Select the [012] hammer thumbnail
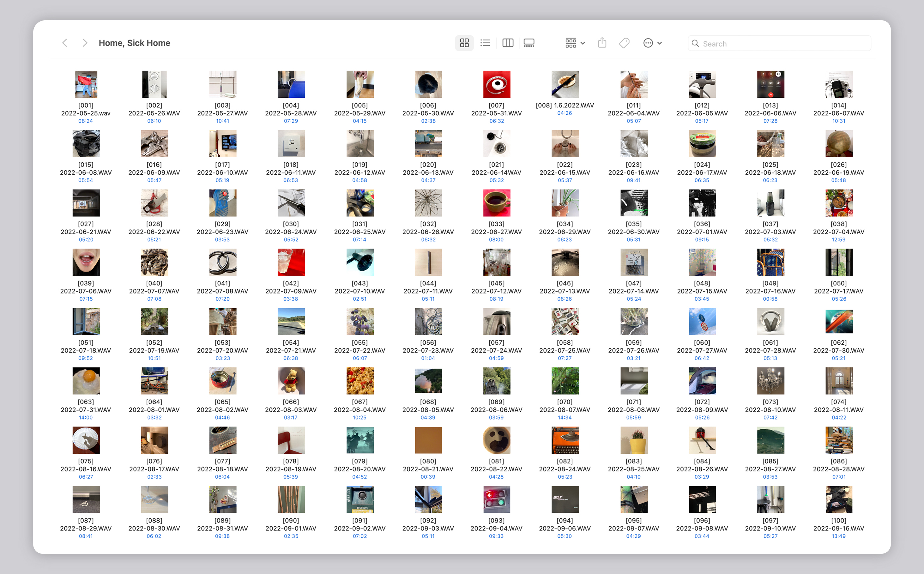 tap(702, 84)
